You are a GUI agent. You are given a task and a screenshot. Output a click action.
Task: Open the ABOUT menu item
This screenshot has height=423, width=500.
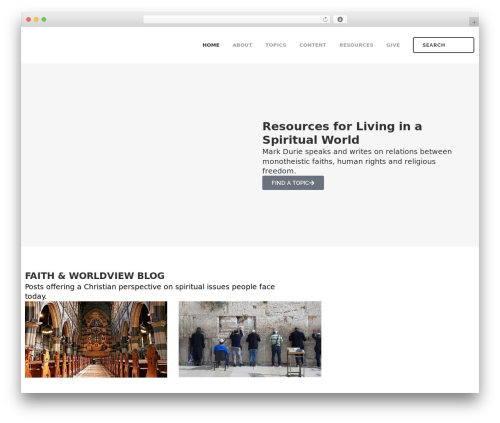pyautogui.click(x=242, y=45)
